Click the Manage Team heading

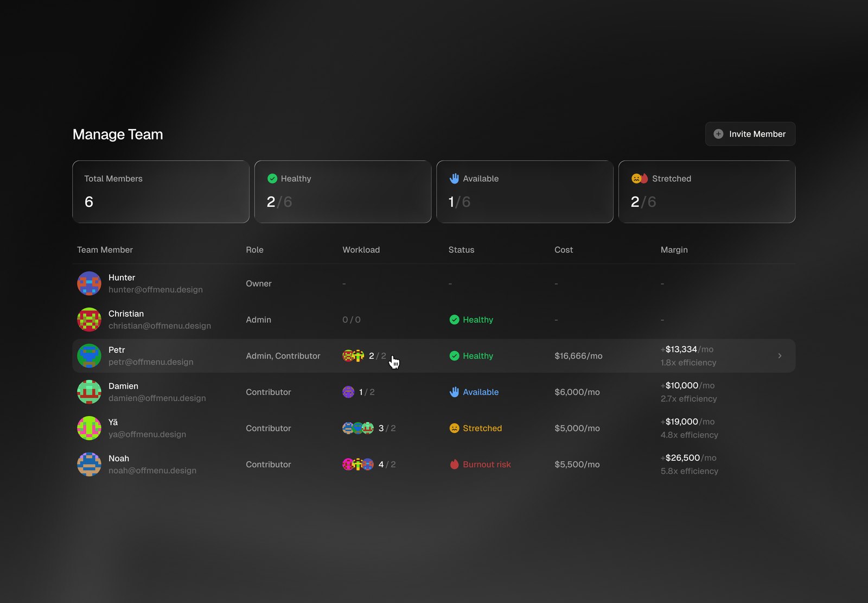[118, 135]
